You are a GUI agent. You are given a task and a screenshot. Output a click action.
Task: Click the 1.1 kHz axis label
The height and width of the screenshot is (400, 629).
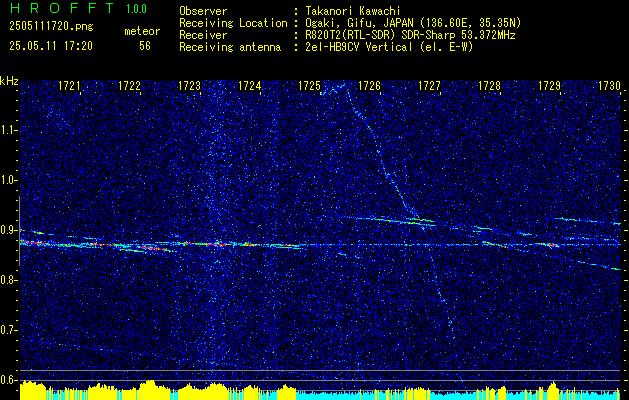coord(8,131)
